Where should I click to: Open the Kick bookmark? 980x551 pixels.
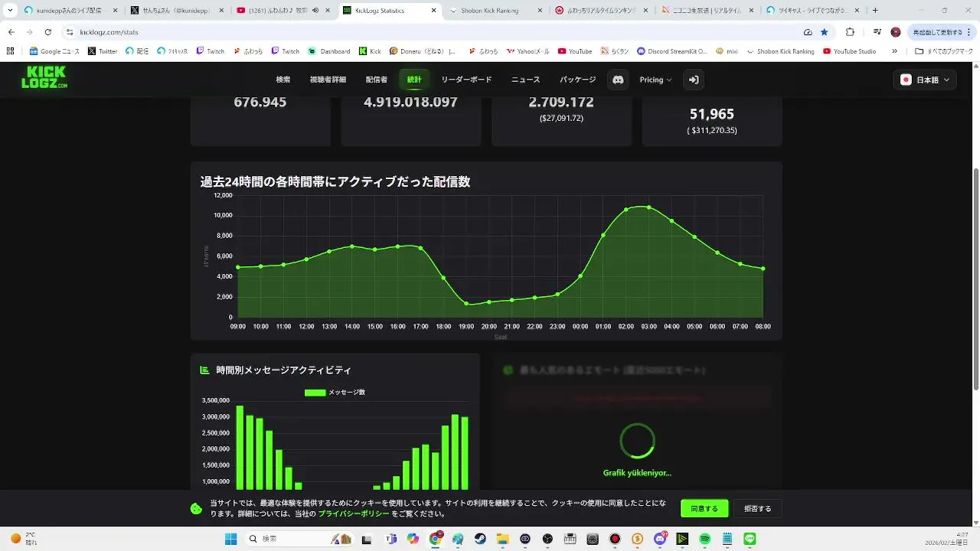pyautogui.click(x=371, y=51)
